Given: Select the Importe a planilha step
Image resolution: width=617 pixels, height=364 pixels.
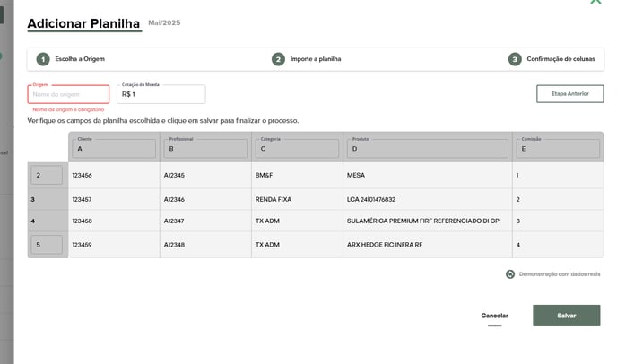Looking at the screenshot, I should pos(315,59).
